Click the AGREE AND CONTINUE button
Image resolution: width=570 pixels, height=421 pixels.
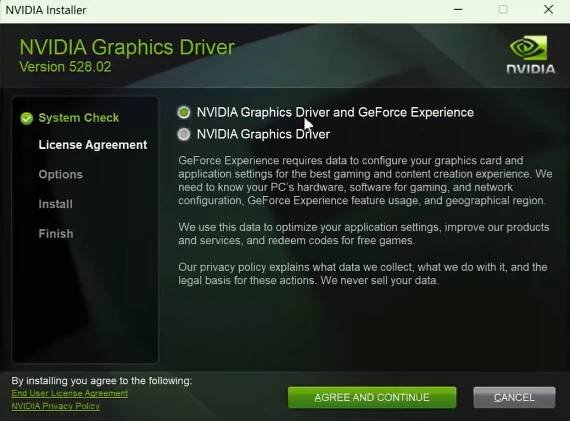[x=372, y=397]
